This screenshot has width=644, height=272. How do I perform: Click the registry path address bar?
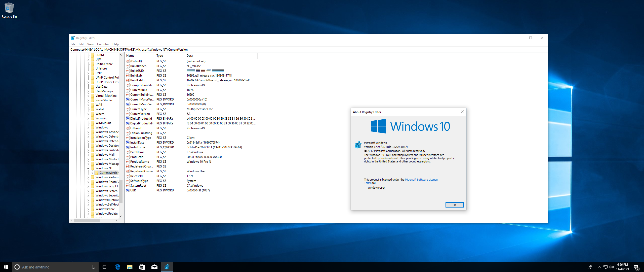(x=302, y=50)
